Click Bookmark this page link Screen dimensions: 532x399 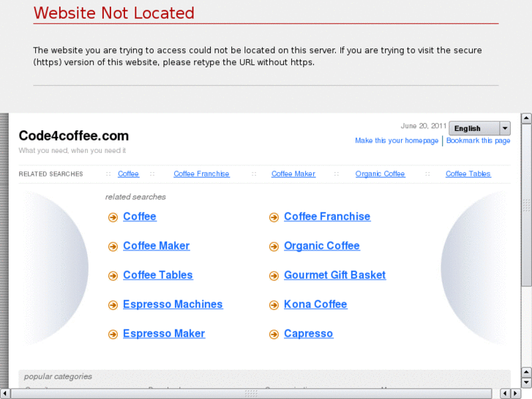(478, 141)
